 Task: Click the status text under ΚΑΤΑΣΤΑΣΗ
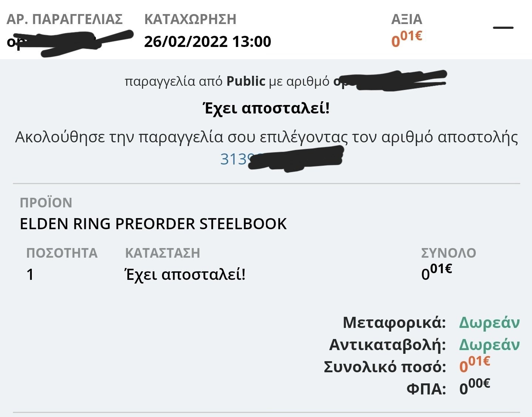click(185, 275)
